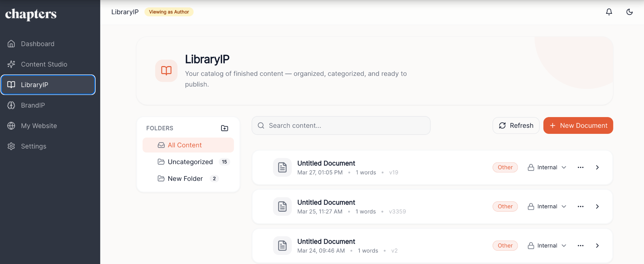Image resolution: width=644 pixels, height=264 pixels.
Task: Open Content Studio from sidebar
Action: click(48, 64)
